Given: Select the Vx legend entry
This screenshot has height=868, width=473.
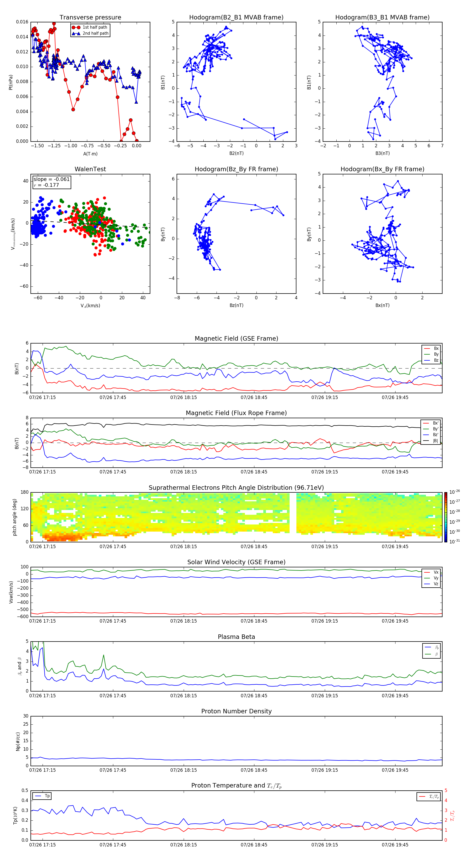Looking at the screenshot, I should pyautogui.click(x=431, y=572).
